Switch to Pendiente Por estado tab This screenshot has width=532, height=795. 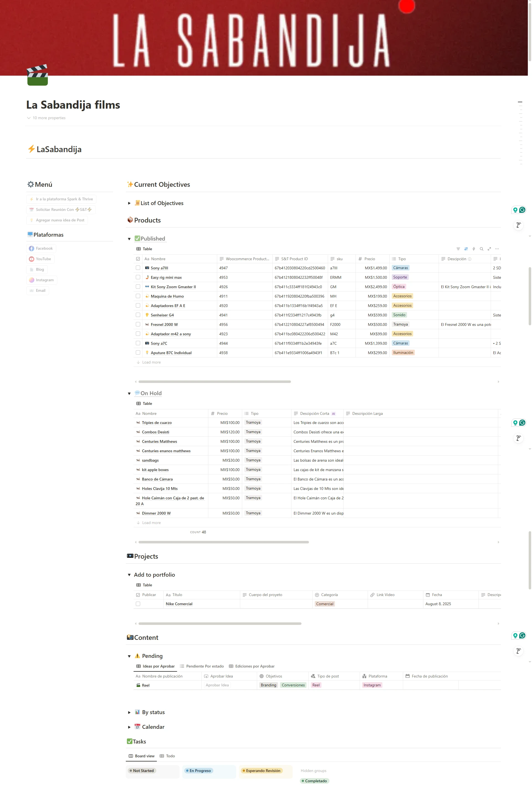pos(202,666)
